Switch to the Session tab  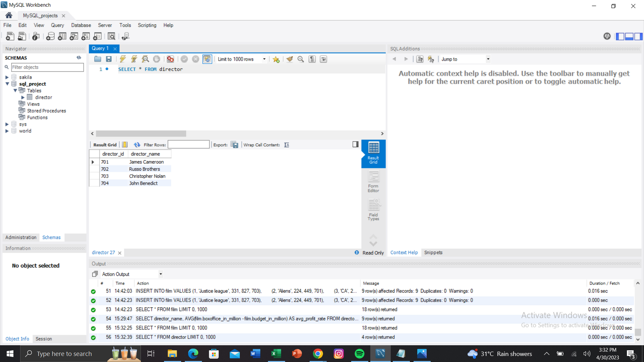[x=44, y=339]
